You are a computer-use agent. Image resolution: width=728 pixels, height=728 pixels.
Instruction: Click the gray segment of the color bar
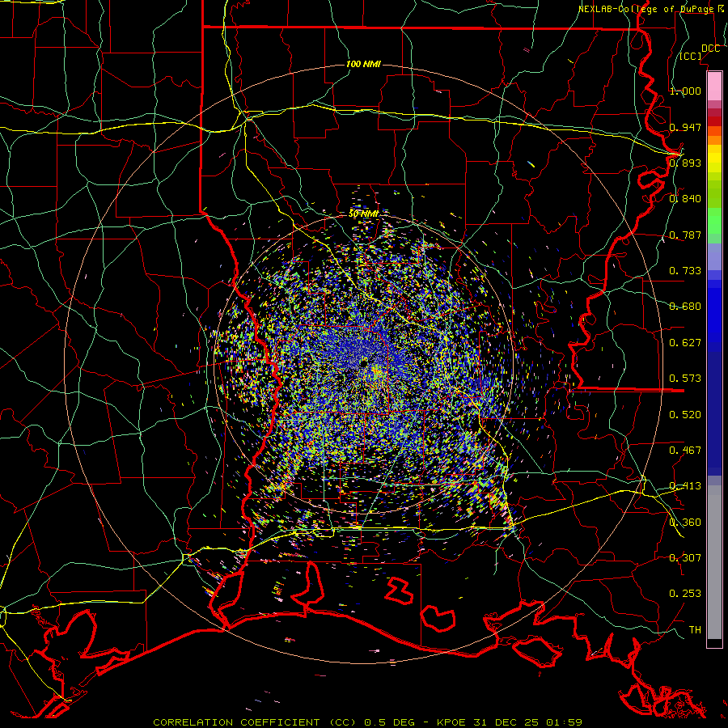point(714,562)
